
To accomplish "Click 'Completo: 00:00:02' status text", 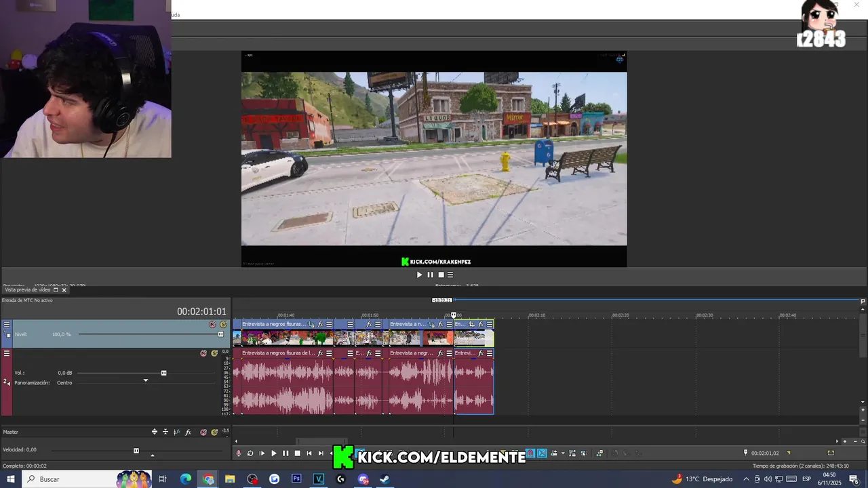I will click(x=24, y=466).
